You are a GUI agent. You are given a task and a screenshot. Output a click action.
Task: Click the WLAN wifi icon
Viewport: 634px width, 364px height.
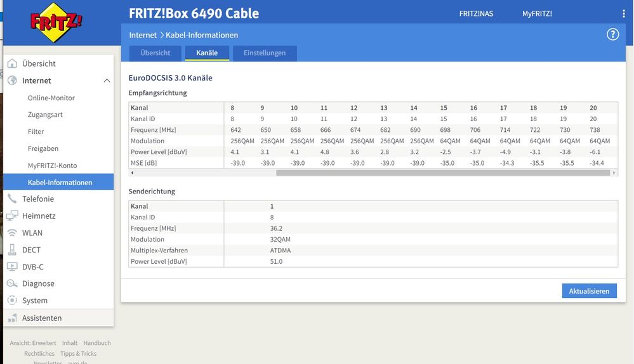(12, 233)
